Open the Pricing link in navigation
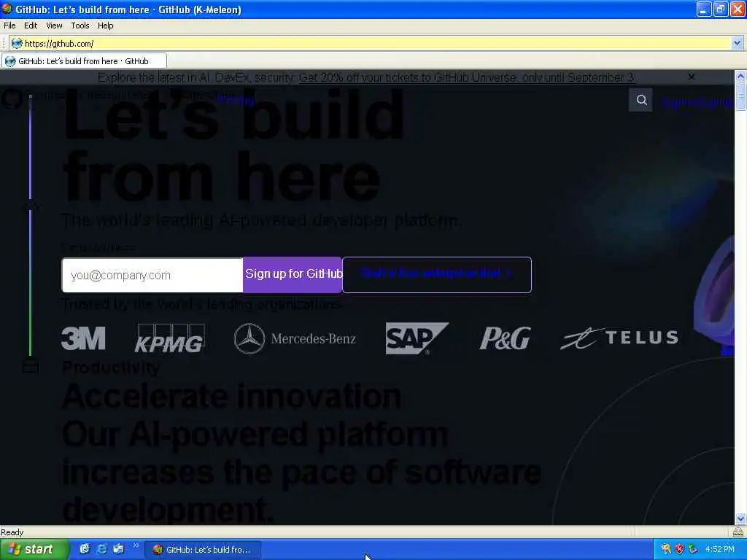The width and height of the screenshot is (747, 560). (236, 99)
